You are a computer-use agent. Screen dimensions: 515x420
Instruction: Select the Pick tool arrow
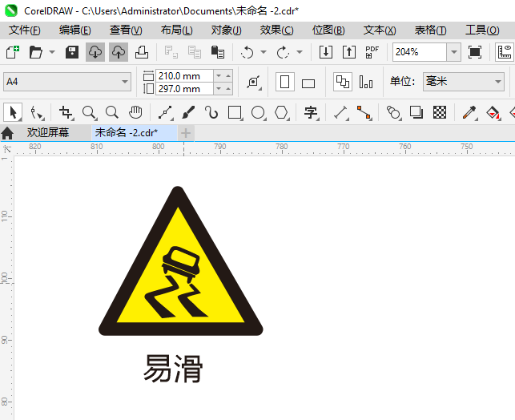click(13, 112)
